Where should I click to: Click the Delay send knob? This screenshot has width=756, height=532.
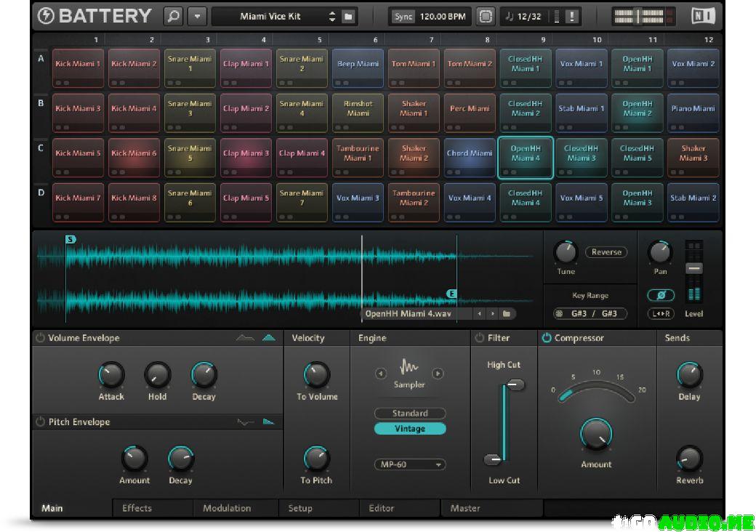coord(689,375)
